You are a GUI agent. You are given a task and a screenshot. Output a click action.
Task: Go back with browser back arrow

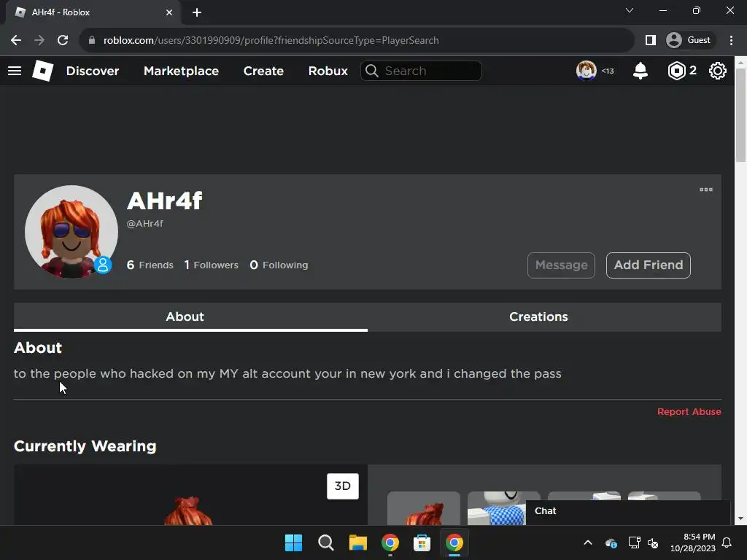tap(16, 41)
